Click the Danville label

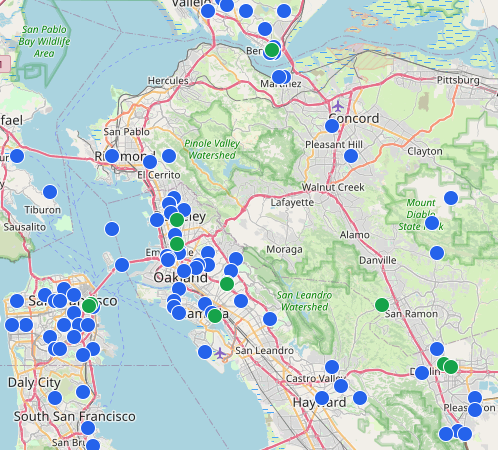tap(378, 260)
